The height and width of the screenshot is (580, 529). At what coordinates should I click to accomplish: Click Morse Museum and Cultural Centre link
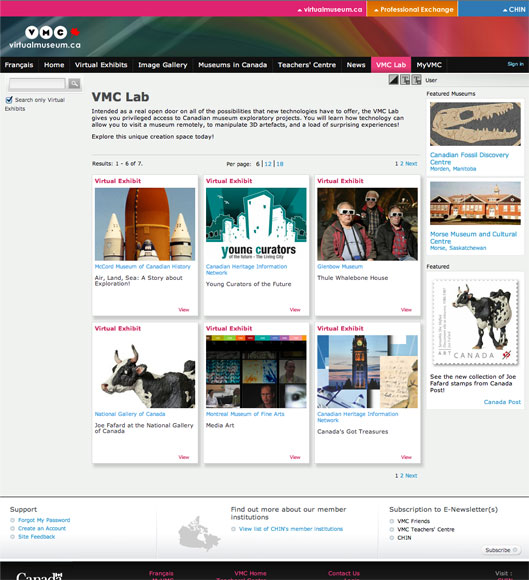pos(474,237)
